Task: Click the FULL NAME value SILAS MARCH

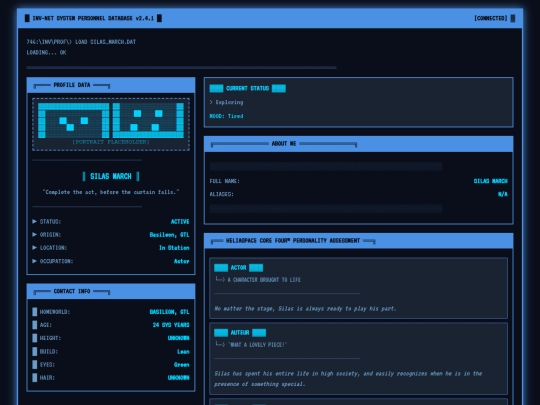Action: [490, 181]
